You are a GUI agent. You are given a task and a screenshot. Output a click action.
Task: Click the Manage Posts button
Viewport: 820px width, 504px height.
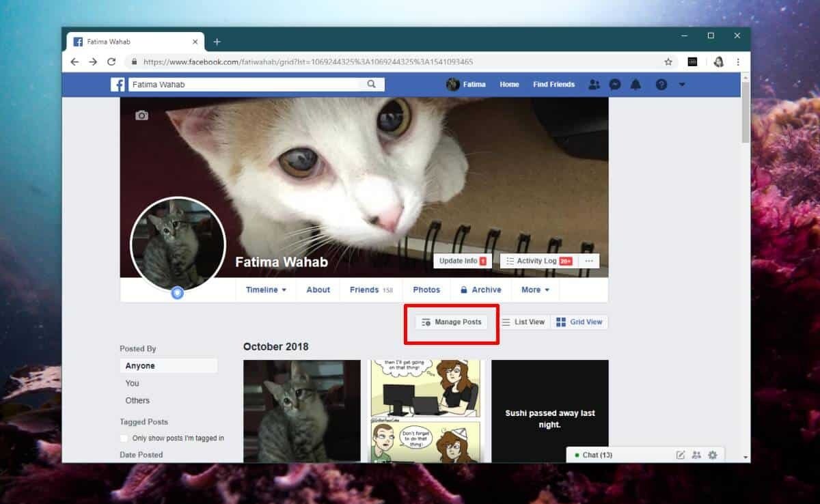pos(450,322)
